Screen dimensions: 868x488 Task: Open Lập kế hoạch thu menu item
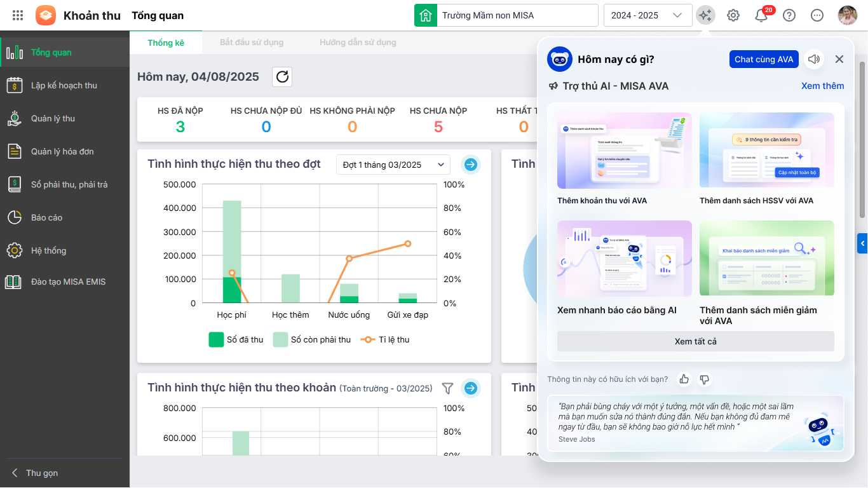click(65, 85)
